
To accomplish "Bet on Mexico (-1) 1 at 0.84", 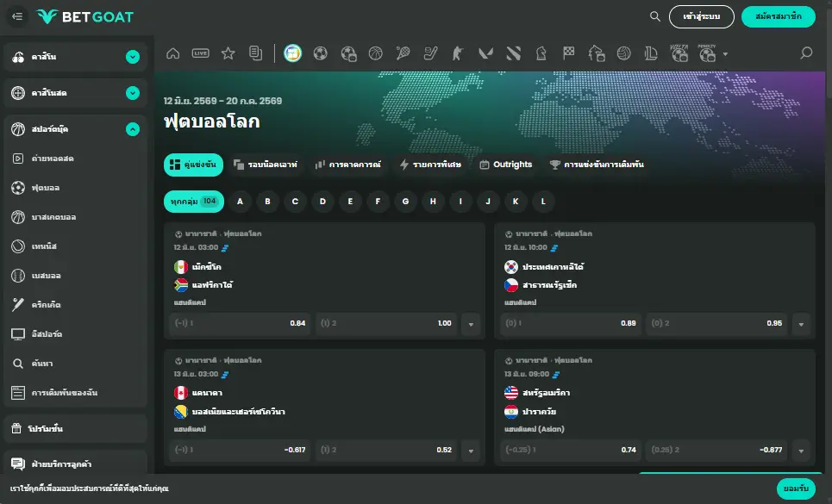I will [x=240, y=323].
